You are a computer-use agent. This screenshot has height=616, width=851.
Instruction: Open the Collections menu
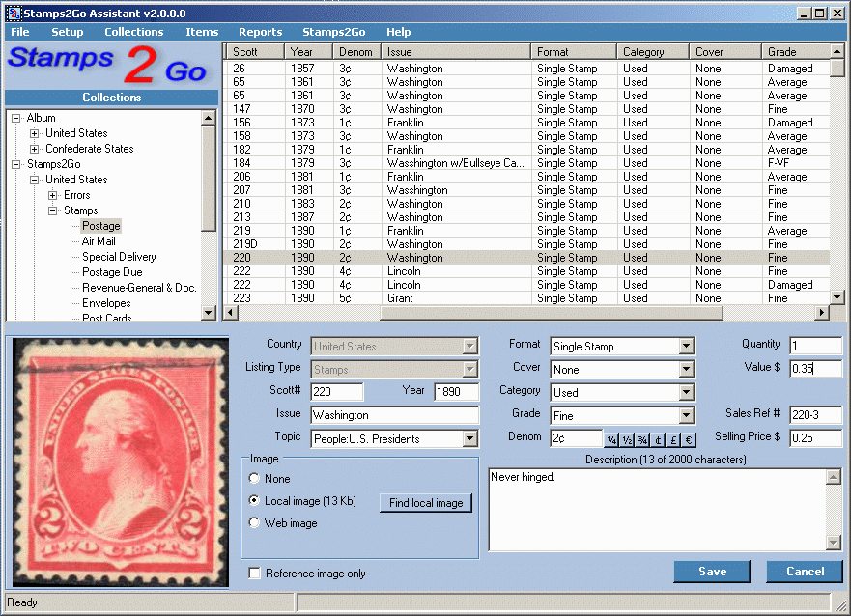134,32
